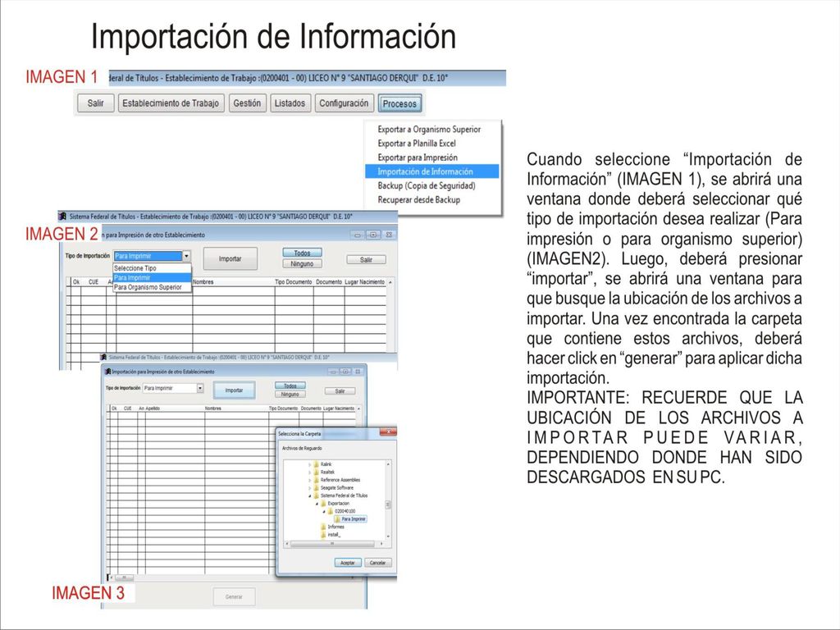The width and height of the screenshot is (840, 630).
Task: Select the Reference Assemblies folder
Action: pos(340,480)
